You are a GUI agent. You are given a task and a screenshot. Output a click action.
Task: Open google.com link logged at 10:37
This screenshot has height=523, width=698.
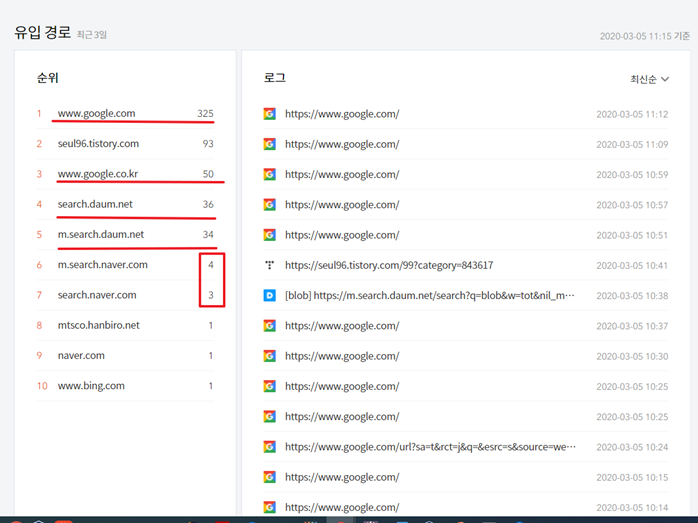pos(342,326)
